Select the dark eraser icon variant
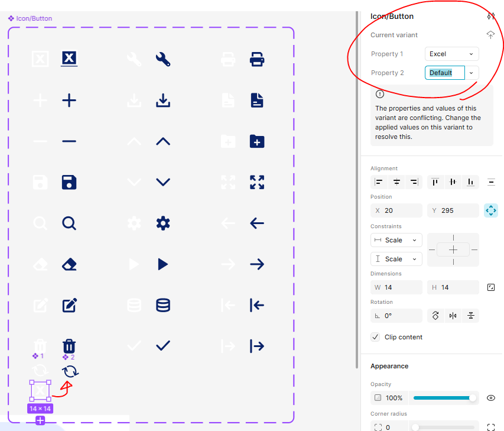Screen dimensions: 504x431 click(69, 264)
